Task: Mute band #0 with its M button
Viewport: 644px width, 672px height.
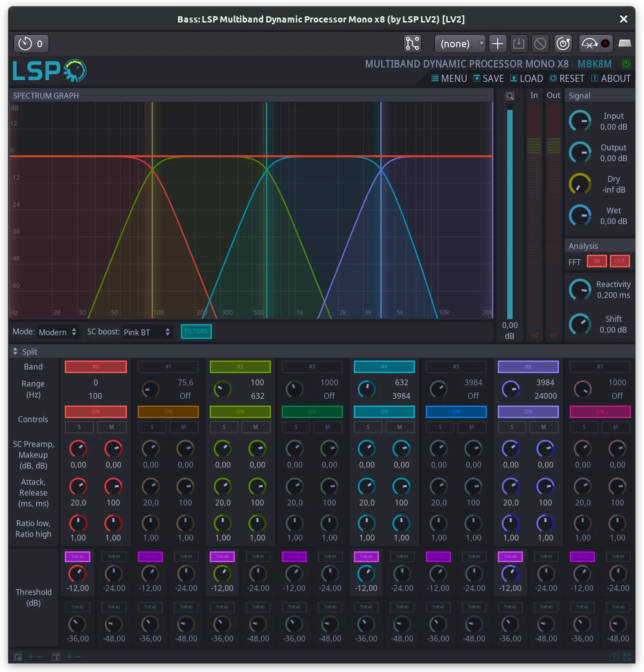Action: tap(112, 427)
